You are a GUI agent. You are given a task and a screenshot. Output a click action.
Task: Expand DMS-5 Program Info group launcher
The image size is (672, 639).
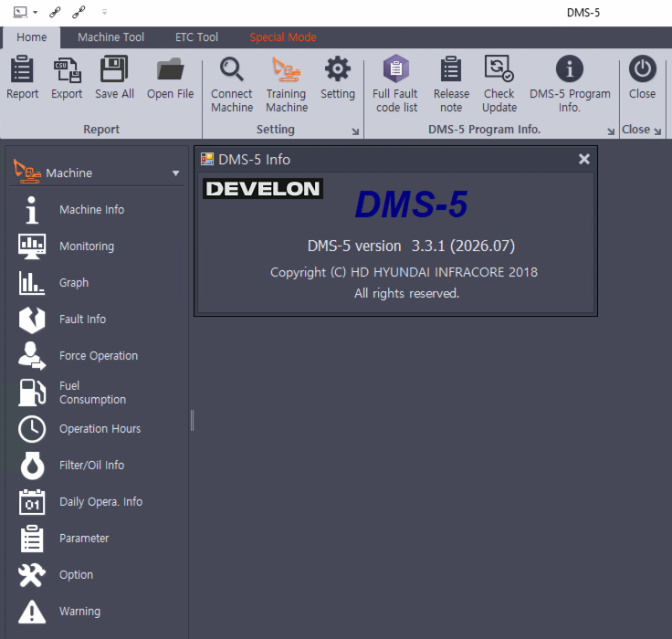(x=611, y=131)
